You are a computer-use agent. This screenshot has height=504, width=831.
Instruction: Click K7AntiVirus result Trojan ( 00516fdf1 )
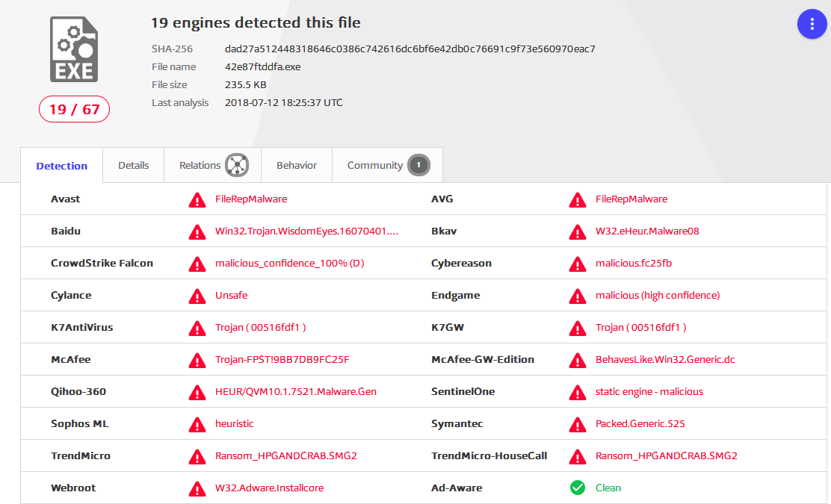(260, 327)
